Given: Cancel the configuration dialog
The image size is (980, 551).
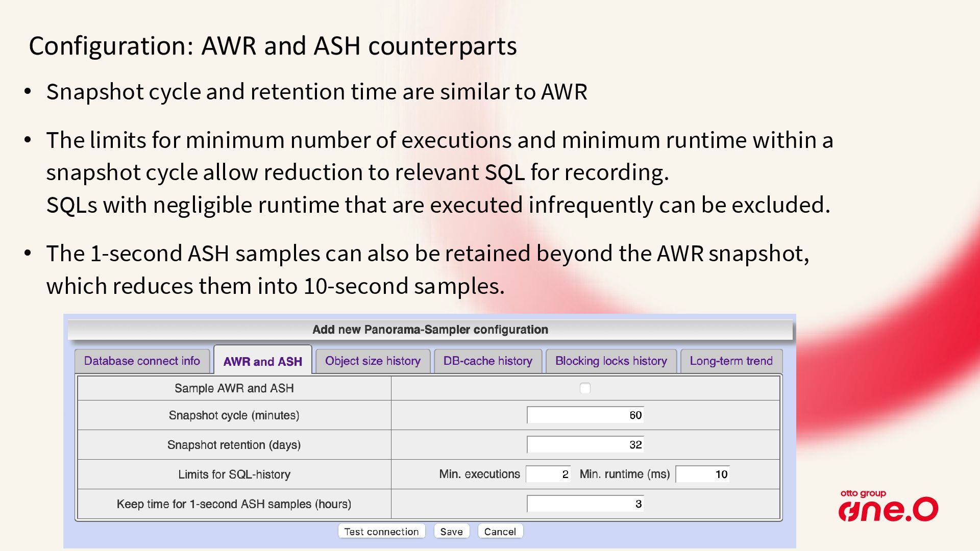Looking at the screenshot, I should (x=500, y=532).
